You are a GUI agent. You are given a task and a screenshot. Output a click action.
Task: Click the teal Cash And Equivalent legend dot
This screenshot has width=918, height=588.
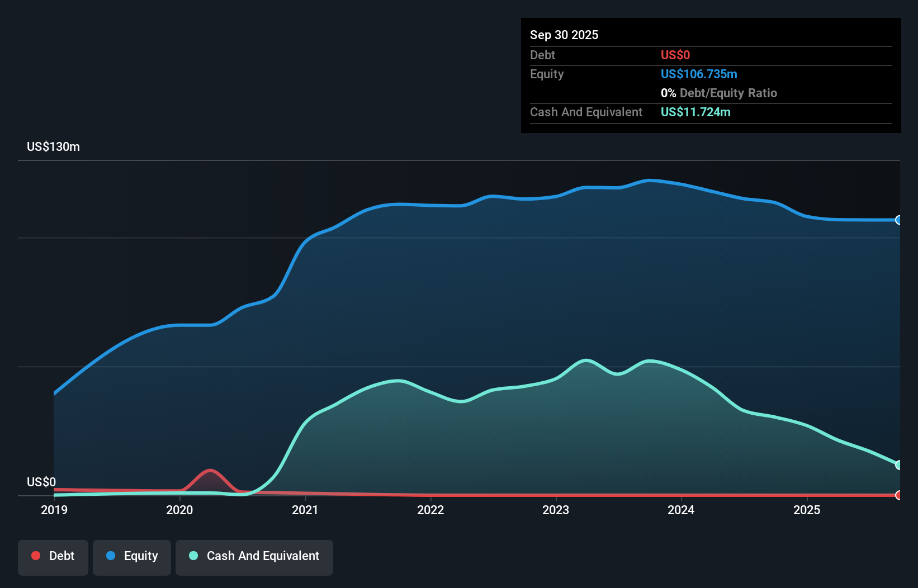(193, 556)
